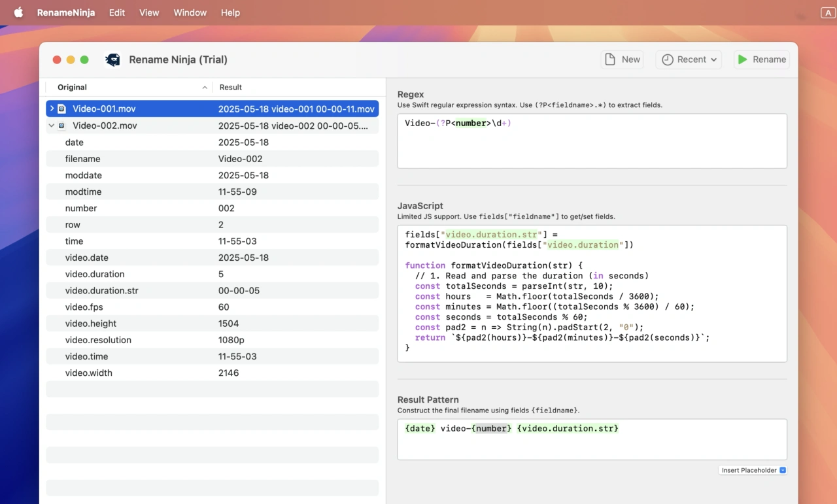Viewport: 837px width, 504px height.
Task: Open the View menu
Action: pyautogui.click(x=149, y=12)
